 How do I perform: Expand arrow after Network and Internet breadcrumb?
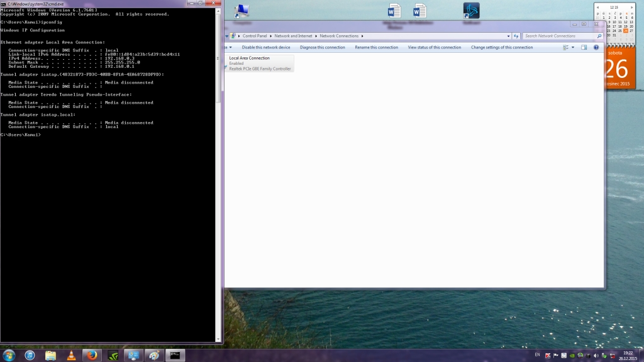point(317,36)
